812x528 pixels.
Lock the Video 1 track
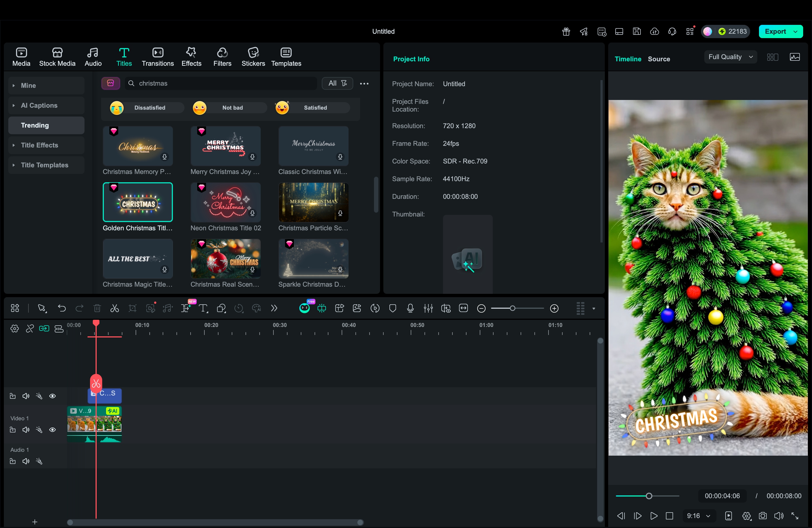(13, 430)
